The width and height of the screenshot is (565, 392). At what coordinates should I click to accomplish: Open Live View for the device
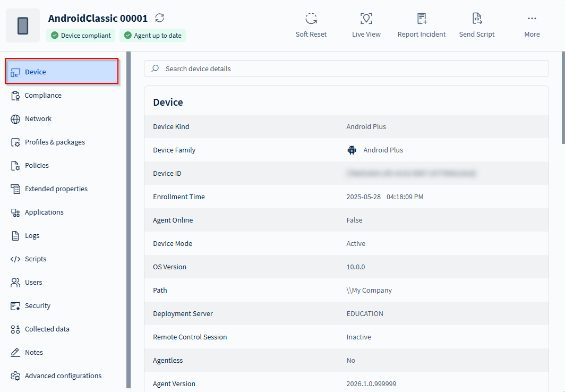[366, 19]
